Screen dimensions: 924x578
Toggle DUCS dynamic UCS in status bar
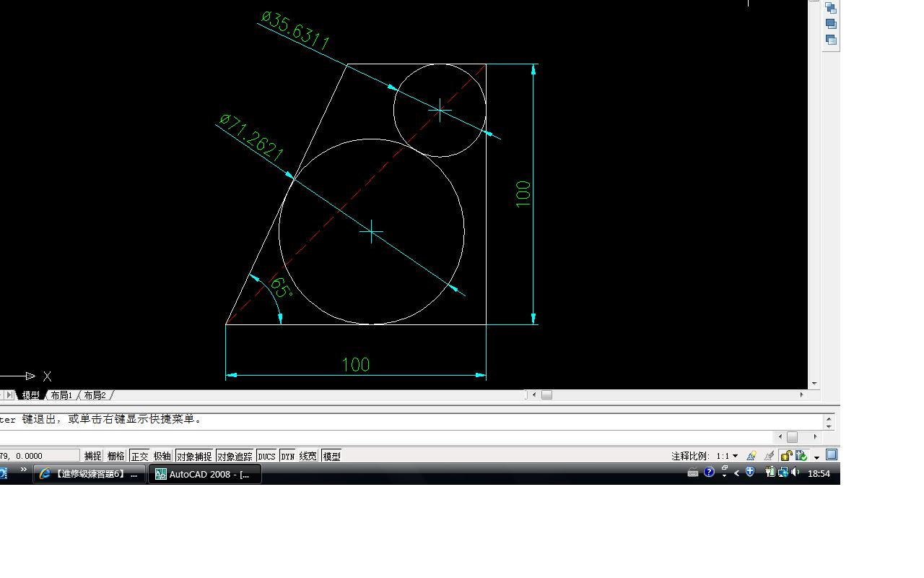click(x=266, y=456)
